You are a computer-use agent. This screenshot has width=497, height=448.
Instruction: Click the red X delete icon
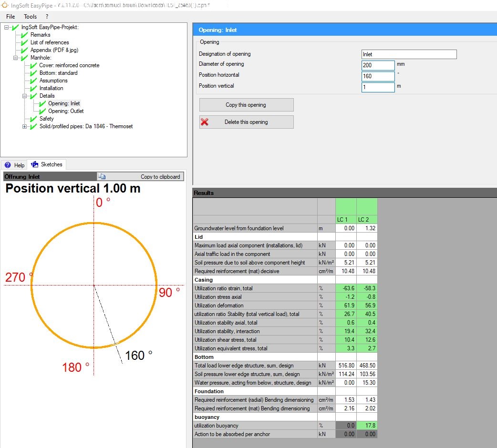(205, 122)
